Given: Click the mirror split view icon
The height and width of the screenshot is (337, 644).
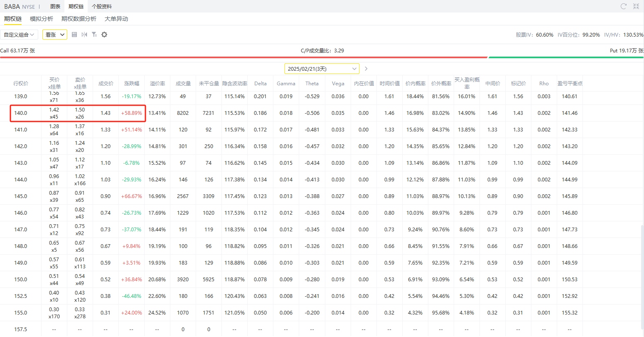Looking at the screenshot, I should 84,35.
